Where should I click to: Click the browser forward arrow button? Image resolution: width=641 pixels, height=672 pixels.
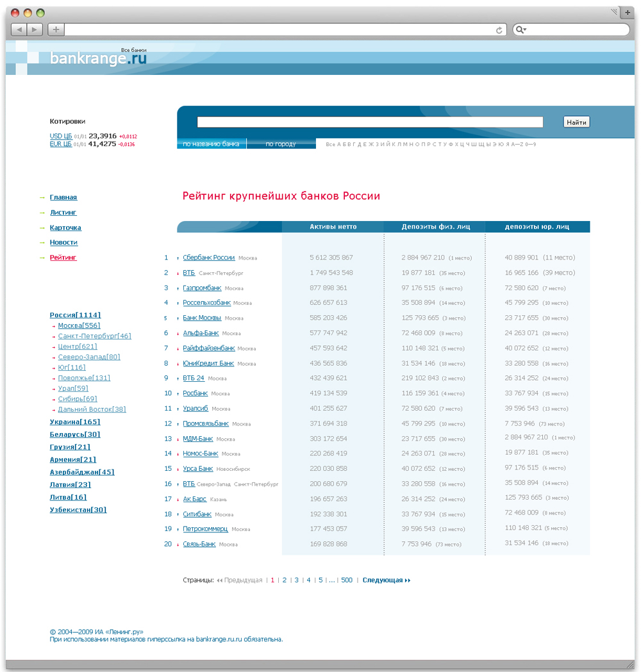pos(35,29)
